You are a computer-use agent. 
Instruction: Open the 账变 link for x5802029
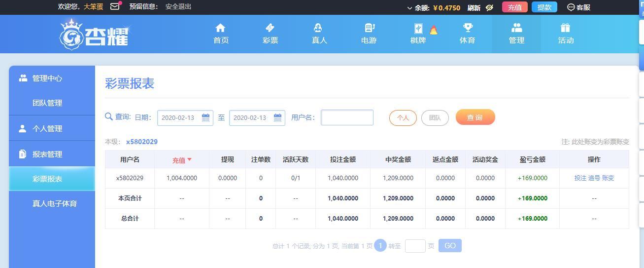tap(608, 178)
